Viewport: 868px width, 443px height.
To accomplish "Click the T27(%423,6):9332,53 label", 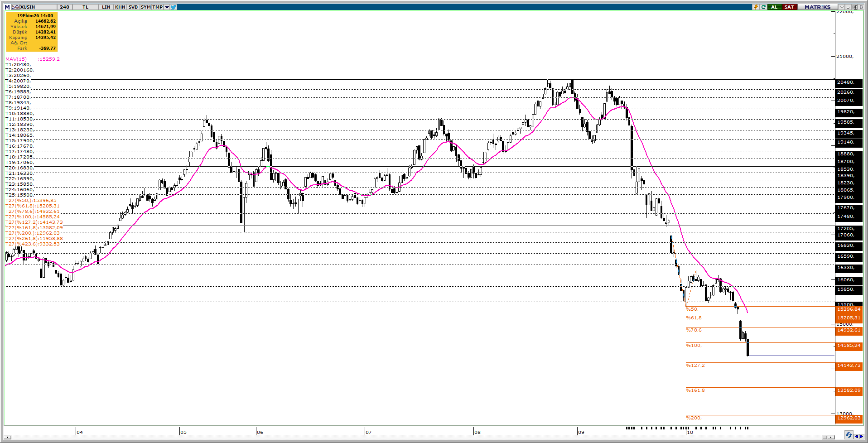I will (32, 244).
